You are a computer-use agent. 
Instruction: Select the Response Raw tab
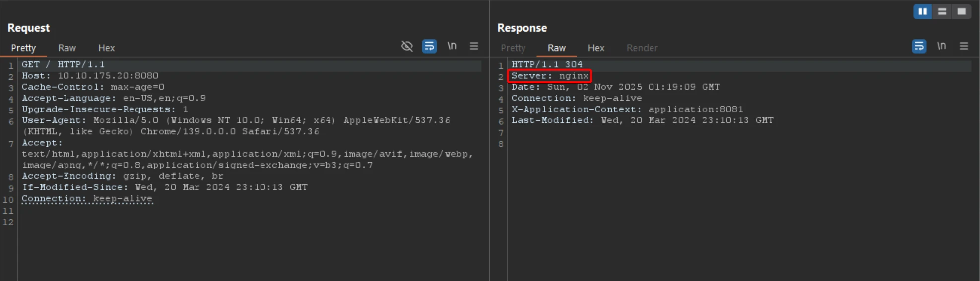(556, 48)
